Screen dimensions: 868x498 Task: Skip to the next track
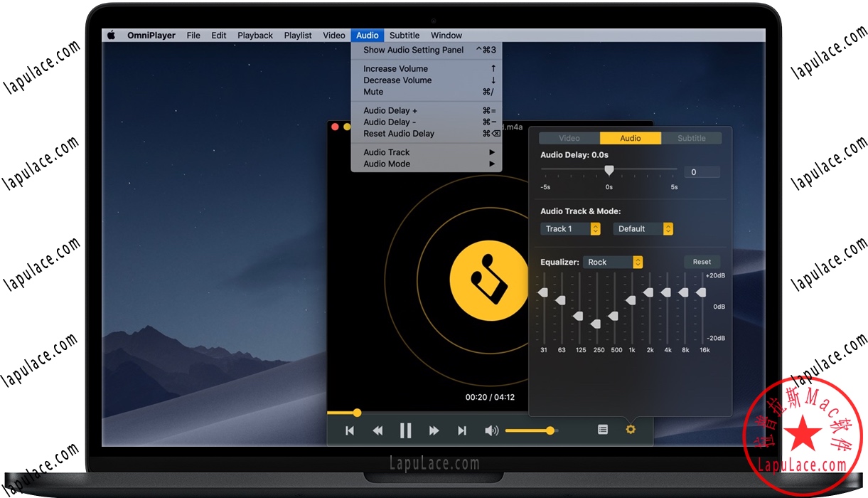pos(462,430)
